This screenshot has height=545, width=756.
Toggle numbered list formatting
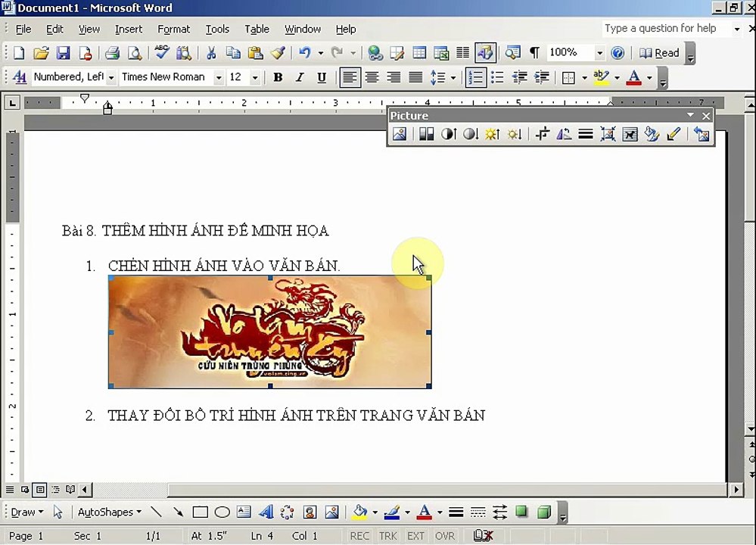tap(475, 77)
